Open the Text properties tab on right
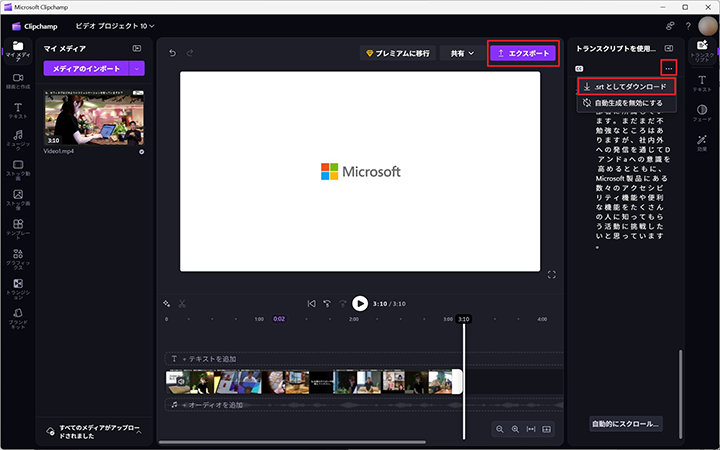 tap(702, 84)
